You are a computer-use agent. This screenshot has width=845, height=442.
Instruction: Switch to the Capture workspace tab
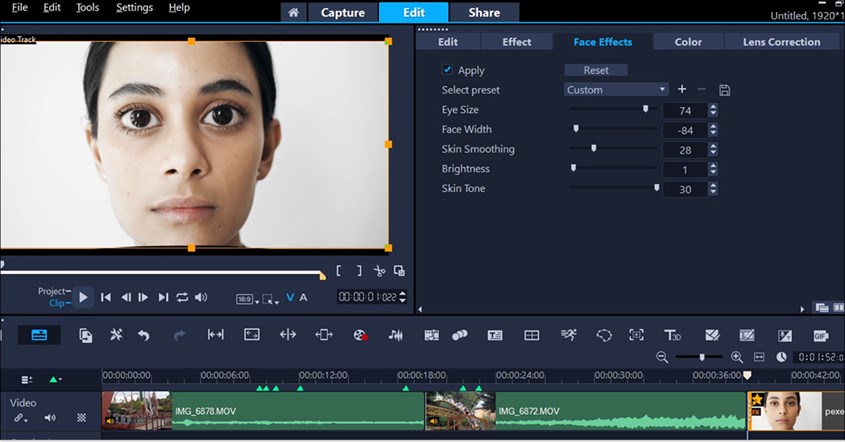[x=343, y=12]
